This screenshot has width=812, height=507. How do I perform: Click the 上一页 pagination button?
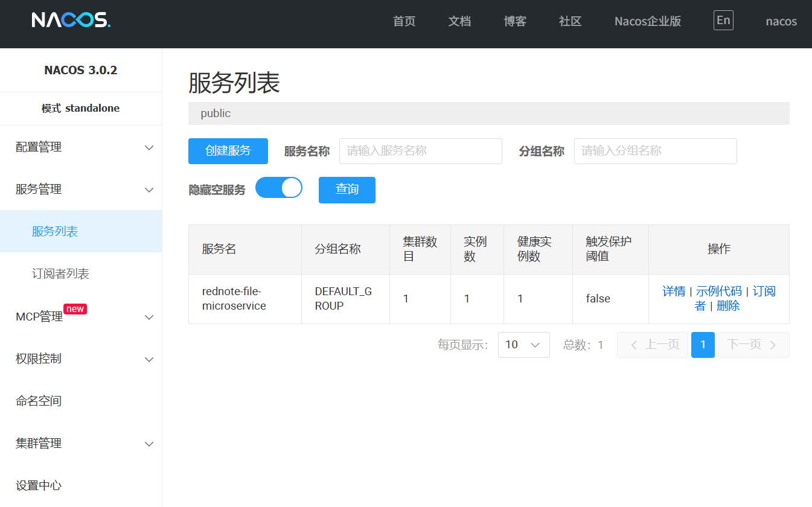(x=653, y=345)
